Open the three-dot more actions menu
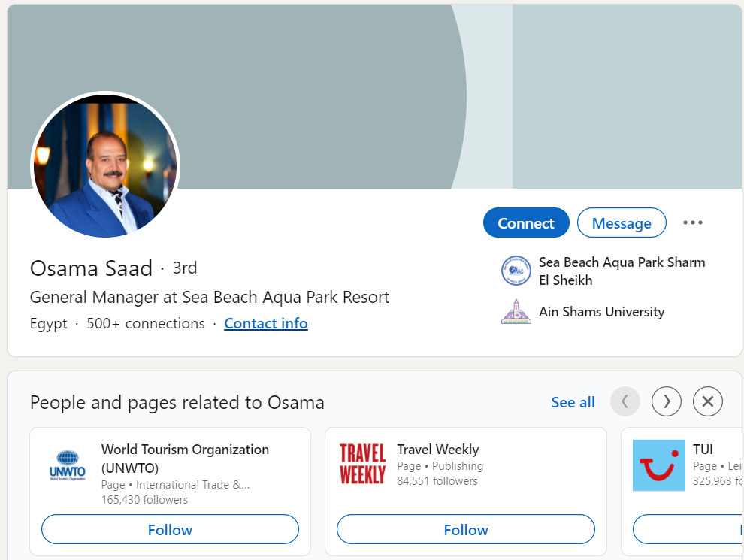Viewport: 744px width, 560px height. 692,222
